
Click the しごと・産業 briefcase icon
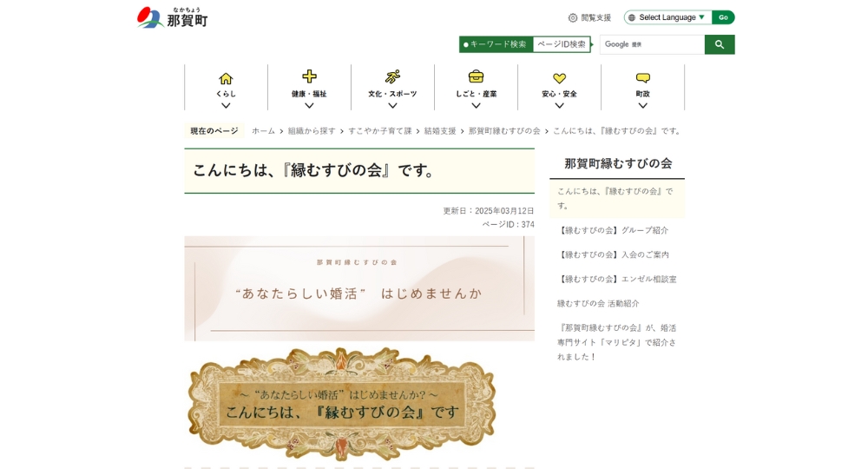click(476, 76)
